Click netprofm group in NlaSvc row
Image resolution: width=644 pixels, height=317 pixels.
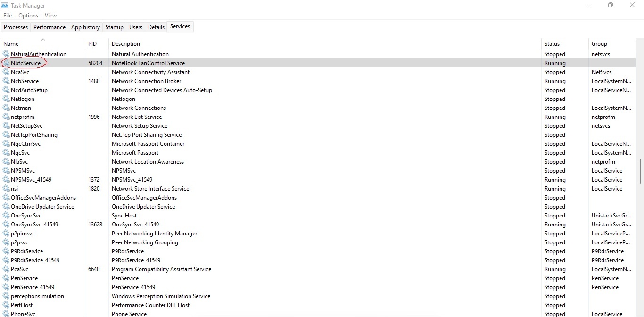(603, 162)
